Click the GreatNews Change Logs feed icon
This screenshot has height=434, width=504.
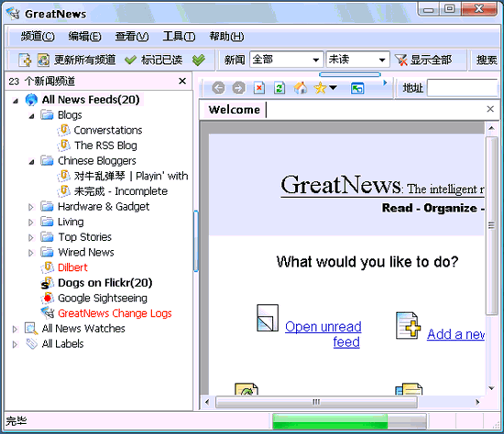(x=48, y=312)
